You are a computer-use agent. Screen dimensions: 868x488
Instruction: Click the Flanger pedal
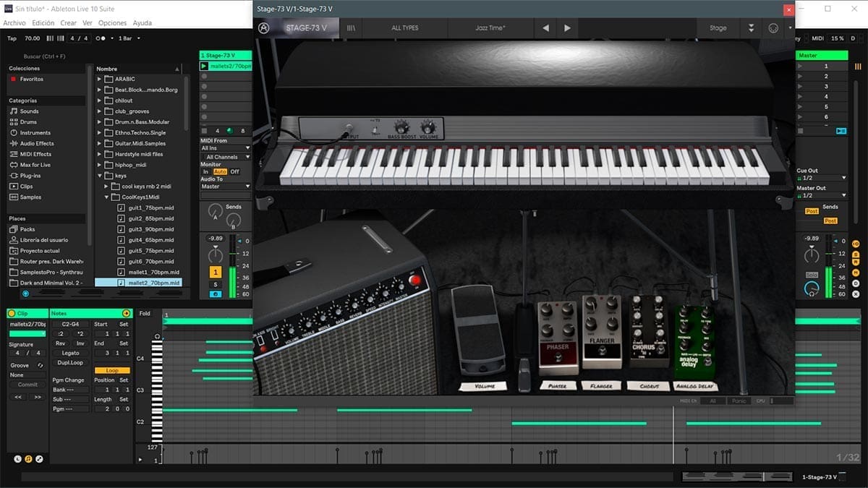click(x=603, y=331)
